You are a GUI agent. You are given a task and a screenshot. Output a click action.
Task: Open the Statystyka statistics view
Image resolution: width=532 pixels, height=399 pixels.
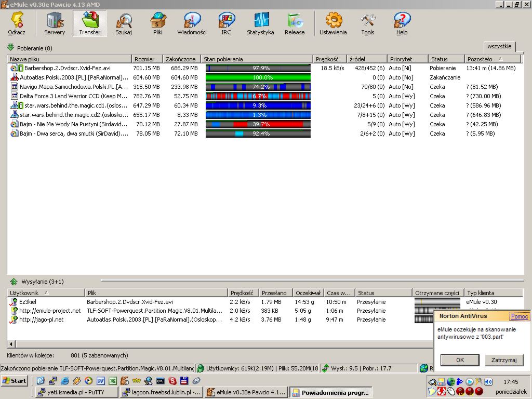[261, 23]
